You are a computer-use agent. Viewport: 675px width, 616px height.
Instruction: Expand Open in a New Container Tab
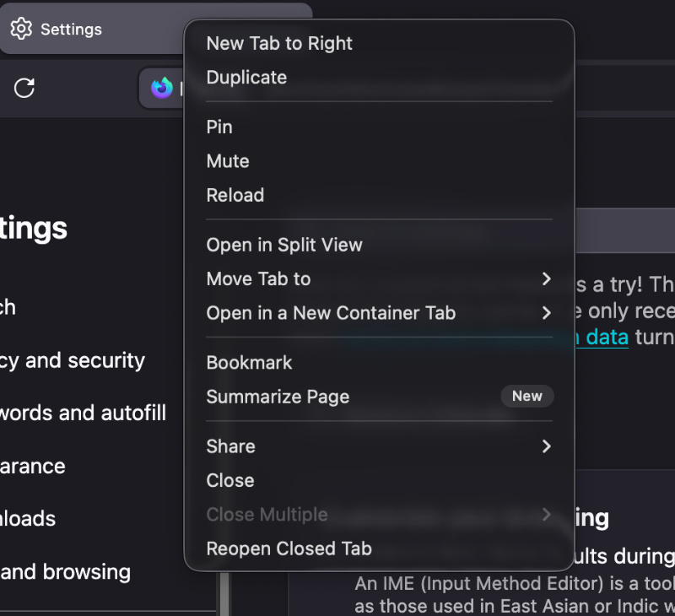tap(379, 313)
